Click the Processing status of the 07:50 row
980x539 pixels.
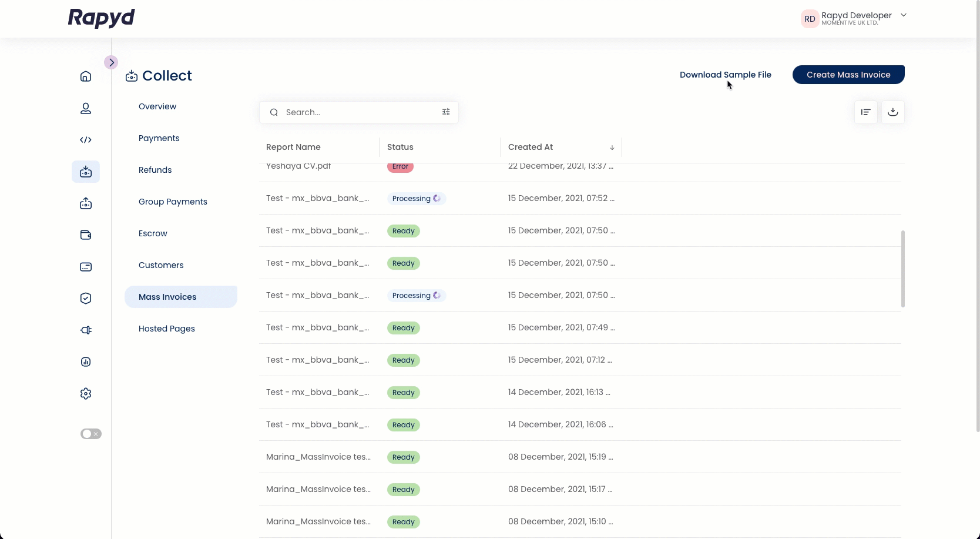(x=416, y=296)
